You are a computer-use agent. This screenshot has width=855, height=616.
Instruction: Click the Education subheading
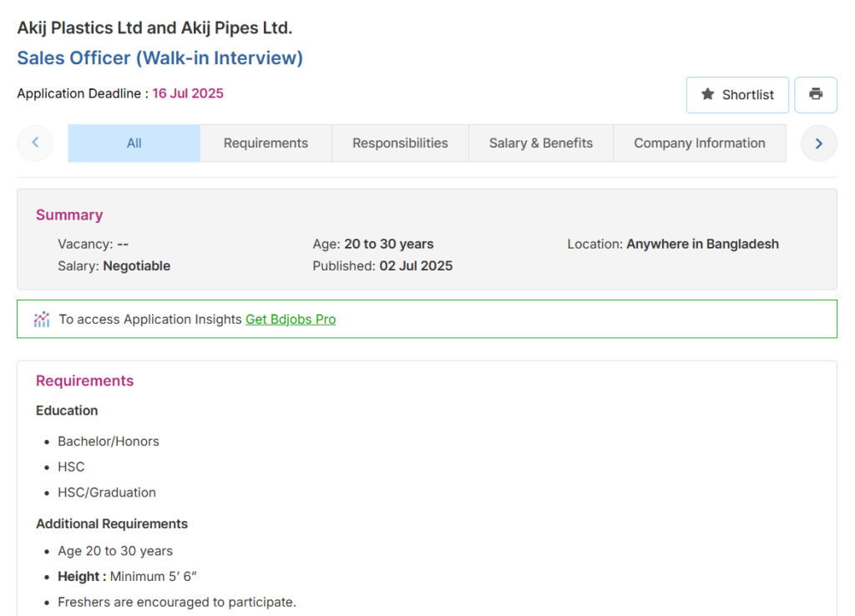pos(67,411)
